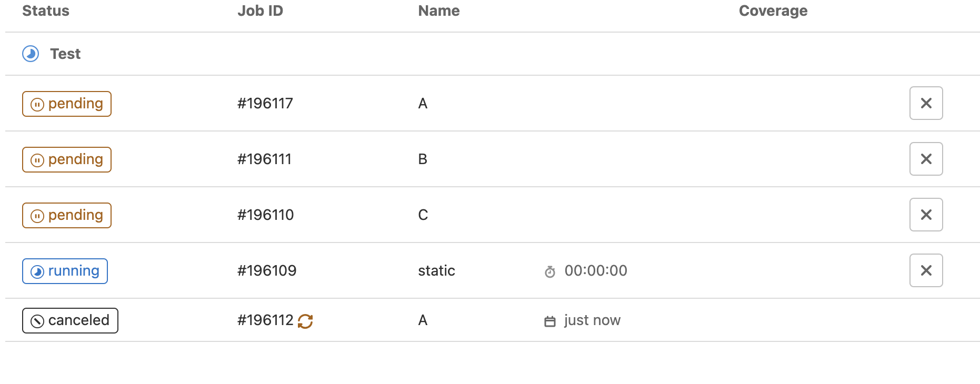The width and height of the screenshot is (980, 384).
Task: Open pending status badge for job #196110
Action: 67,215
